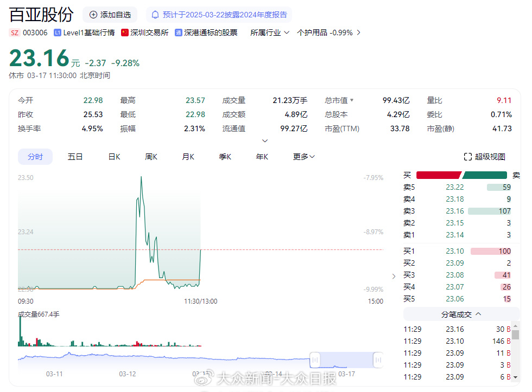Click the 成交量 value 21.23万手
This screenshot has height=392, width=532.
(x=290, y=100)
